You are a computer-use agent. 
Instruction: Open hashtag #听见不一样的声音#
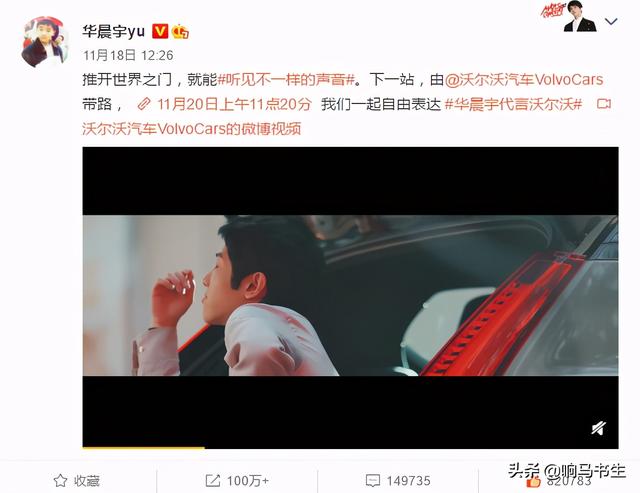[x=287, y=79]
